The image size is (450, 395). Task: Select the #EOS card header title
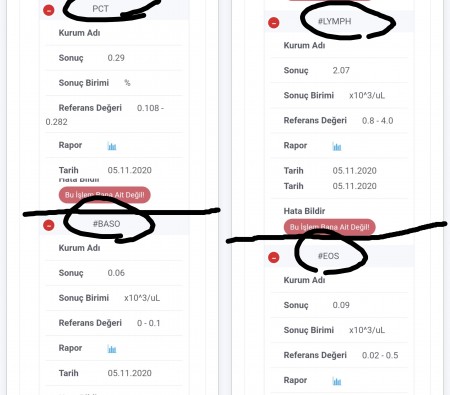pyautogui.click(x=328, y=256)
